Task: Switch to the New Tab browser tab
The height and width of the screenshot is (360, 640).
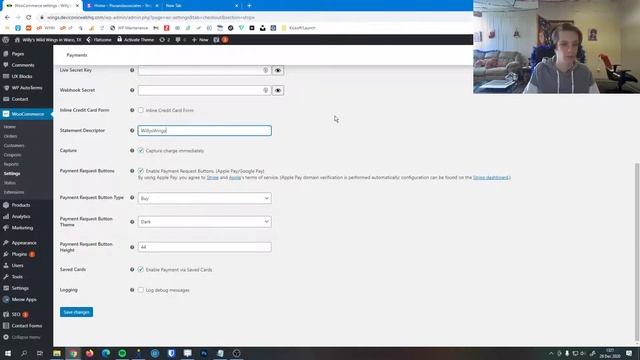Action: tap(201, 6)
